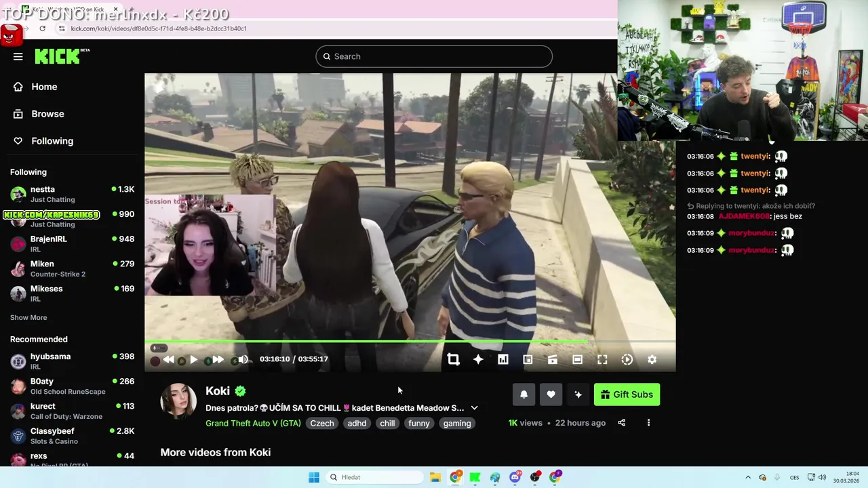Image resolution: width=868 pixels, height=488 pixels.
Task: Open Mikeses channel in sidebar
Action: click(x=72, y=293)
